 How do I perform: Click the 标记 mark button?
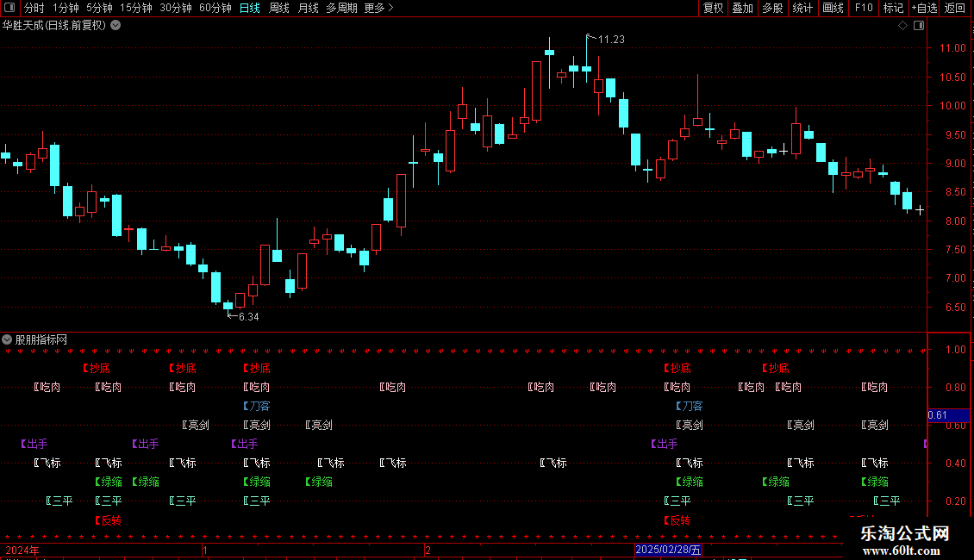tap(893, 8)
